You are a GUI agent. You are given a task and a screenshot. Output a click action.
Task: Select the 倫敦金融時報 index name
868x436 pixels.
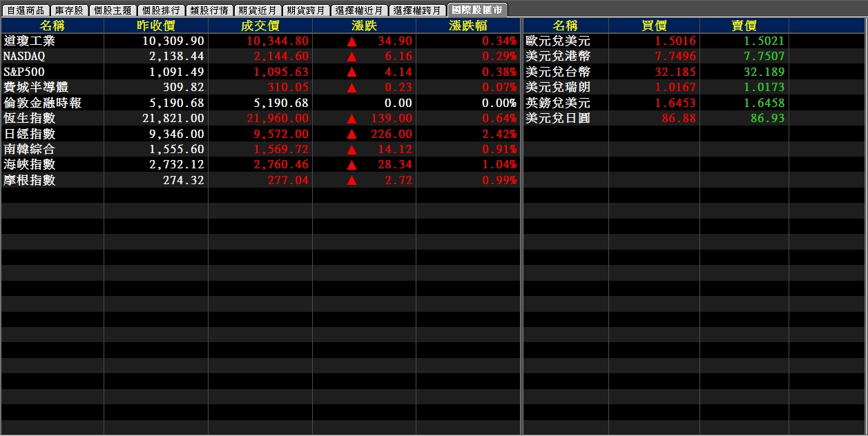click(x=42, y=103)
